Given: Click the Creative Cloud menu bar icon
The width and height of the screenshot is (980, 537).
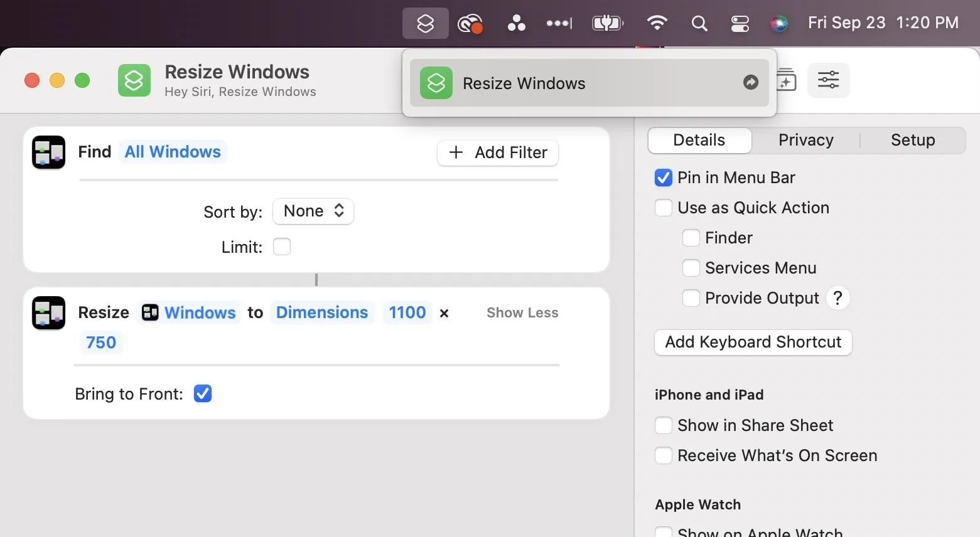Looking at the screenshot, I should 470,24.
